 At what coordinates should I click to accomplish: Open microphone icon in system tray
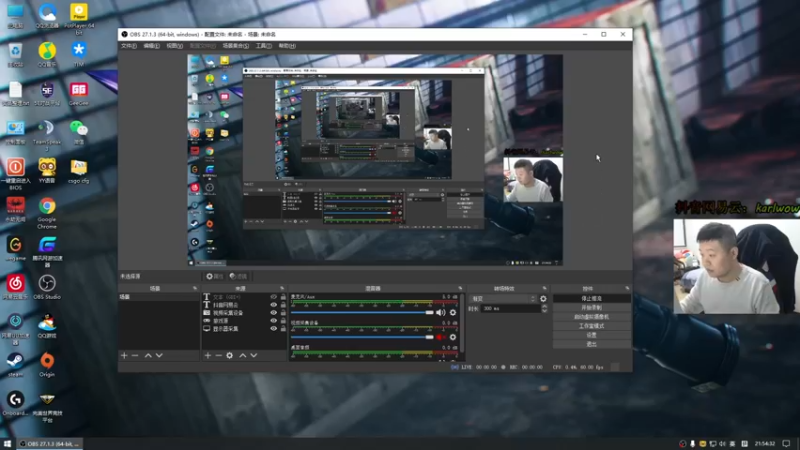(x=692, y=444)
